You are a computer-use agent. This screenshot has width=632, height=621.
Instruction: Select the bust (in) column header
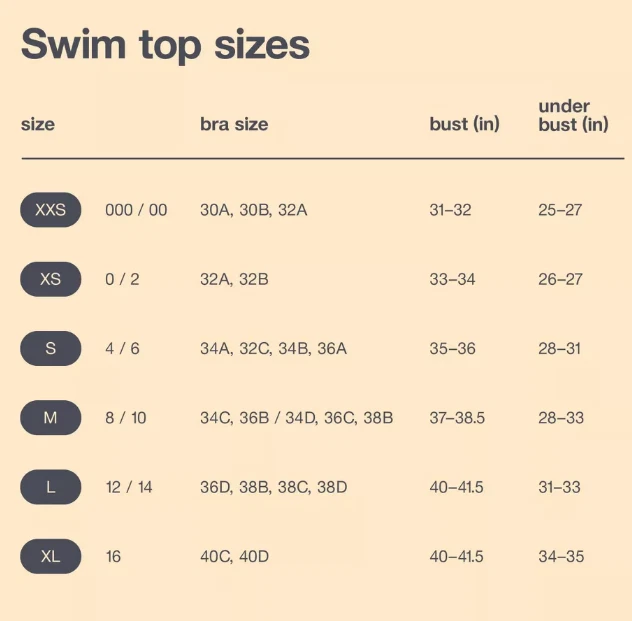click(x=464, y=125)
